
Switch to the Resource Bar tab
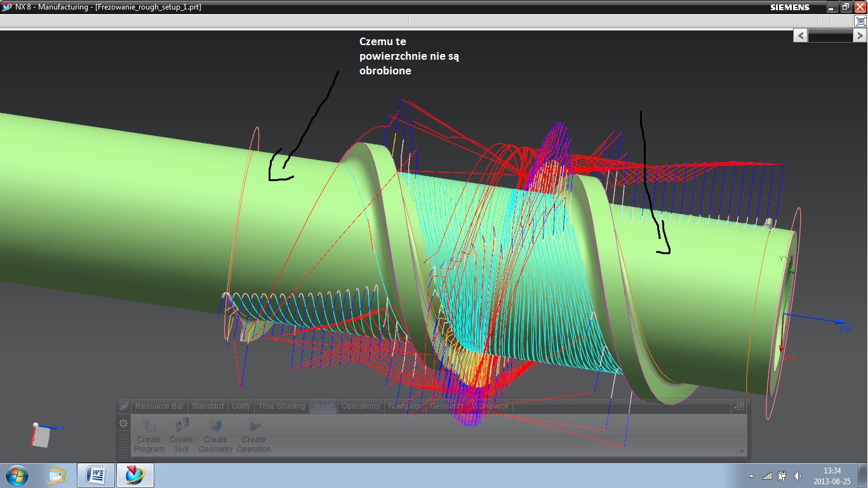click(159, 406)
